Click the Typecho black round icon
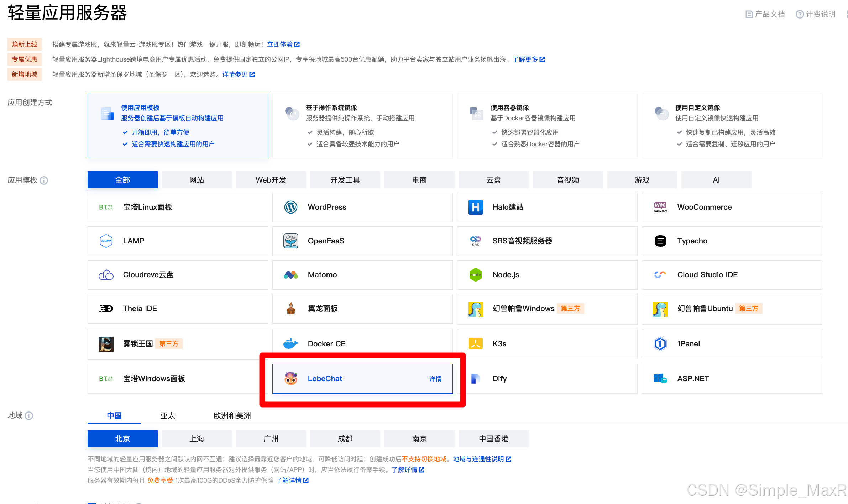 pos(660,241)
